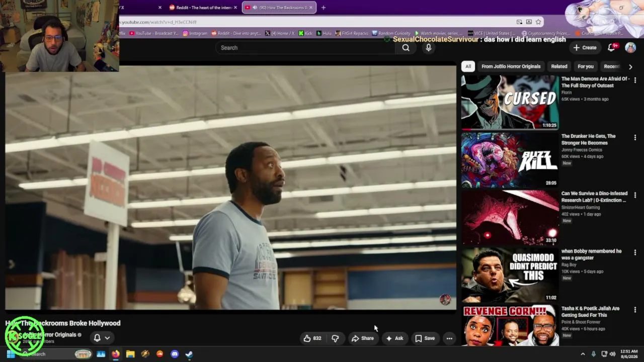Click the Windows Start button
Viewport: 644px width, 362px height.
coord(11,354)
